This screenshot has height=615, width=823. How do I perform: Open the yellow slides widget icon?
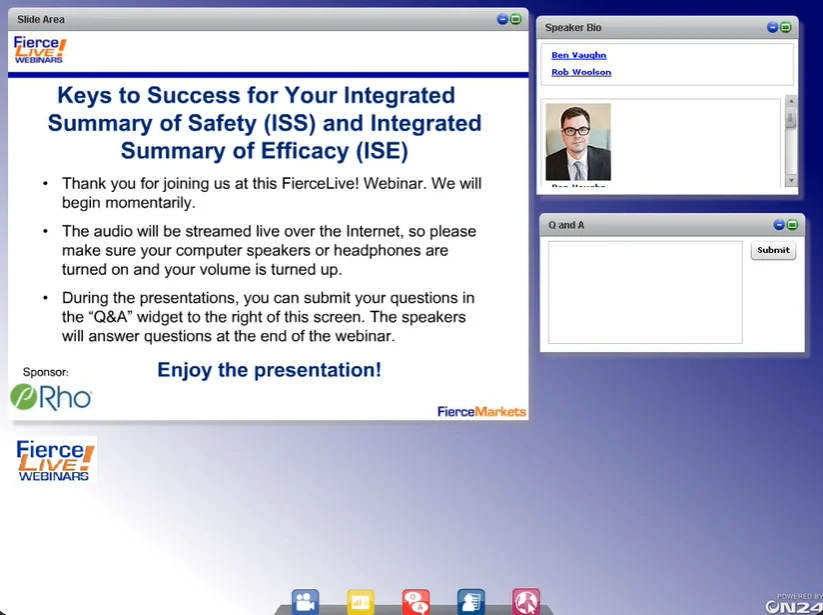(x=360, y=602)
